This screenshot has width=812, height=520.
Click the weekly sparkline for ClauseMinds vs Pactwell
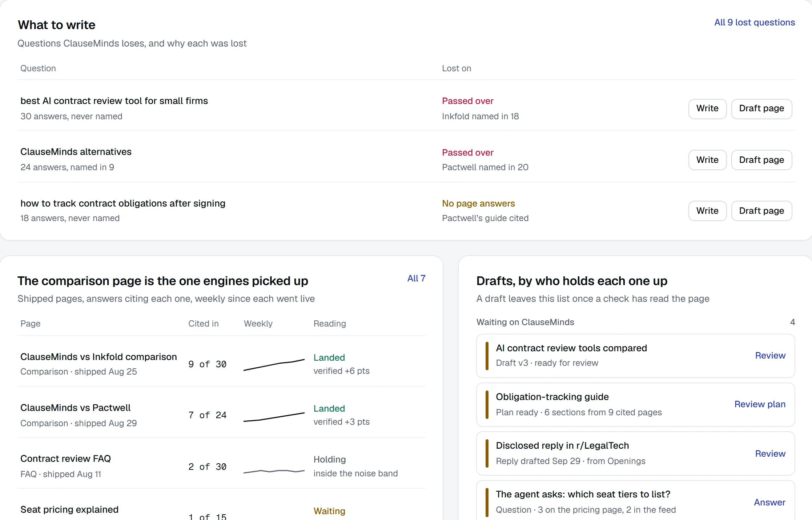[x=274, y=417]
